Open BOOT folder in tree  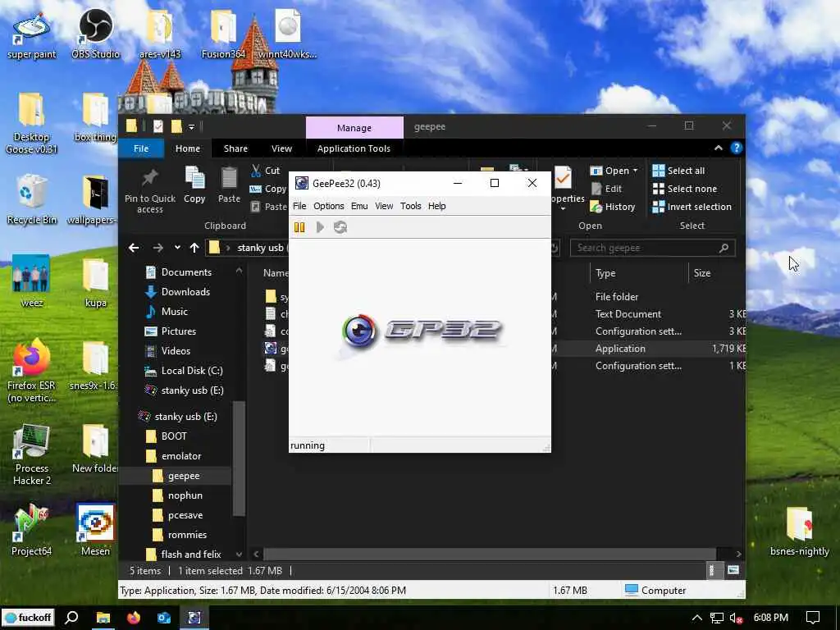click(167, 436)
